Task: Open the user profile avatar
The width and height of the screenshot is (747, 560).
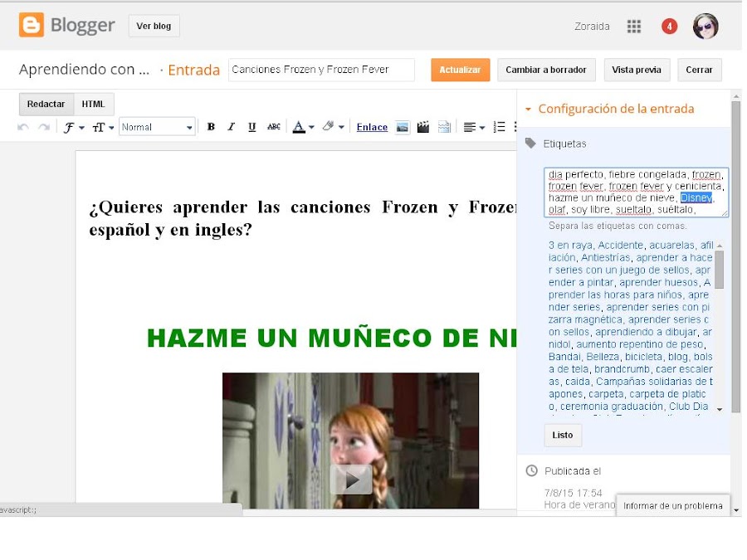Action: pos(705,27)
